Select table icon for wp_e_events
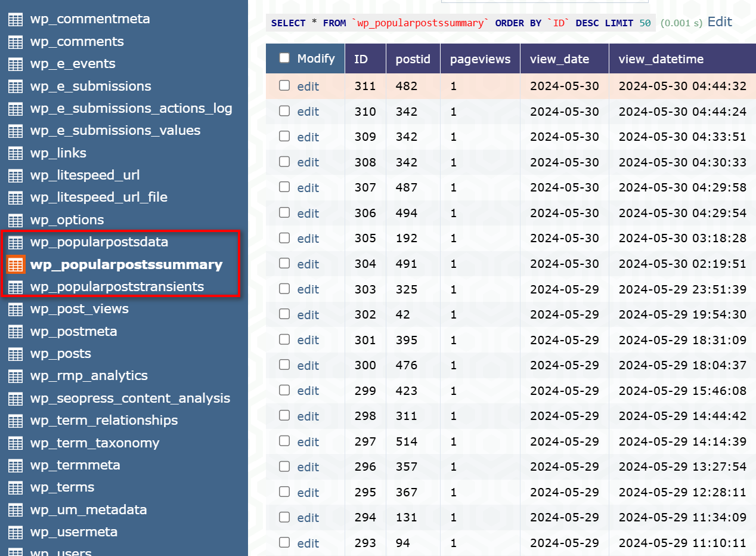The image size is (756, 556). (16, 64)
